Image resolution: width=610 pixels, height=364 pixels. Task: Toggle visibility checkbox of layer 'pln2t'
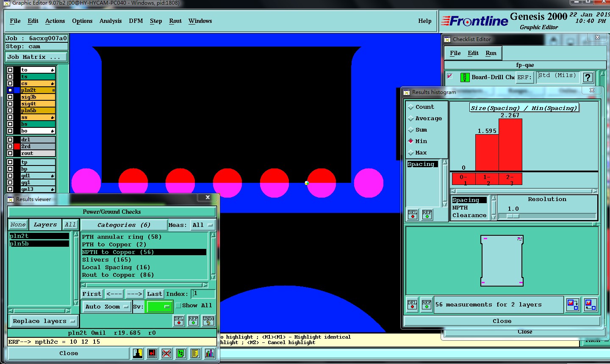click(x=10, y=90)
